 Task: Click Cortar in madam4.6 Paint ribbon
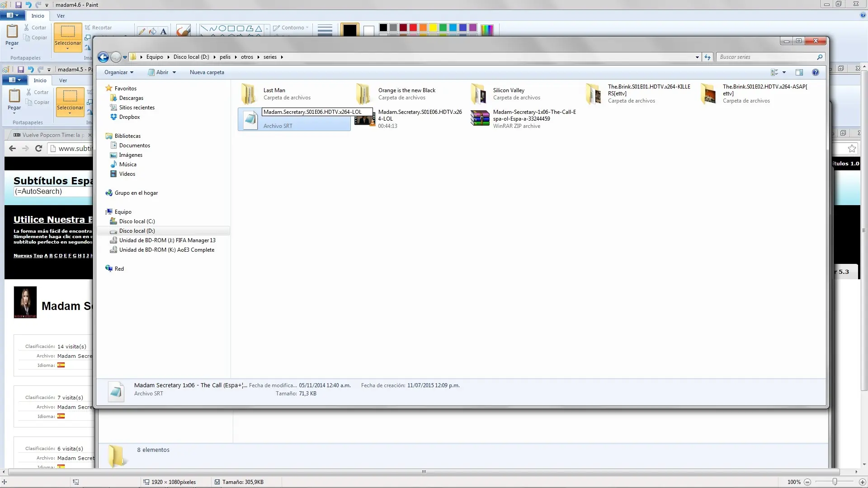coord(35,28)
